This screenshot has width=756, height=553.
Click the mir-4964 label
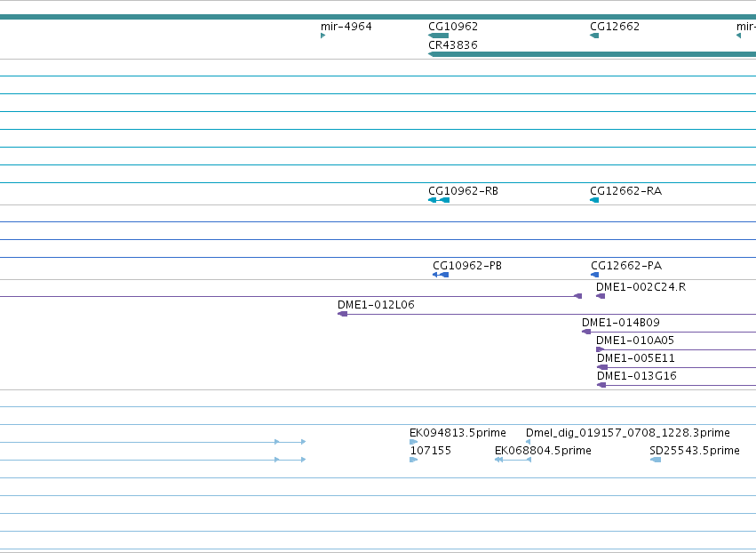346,26
